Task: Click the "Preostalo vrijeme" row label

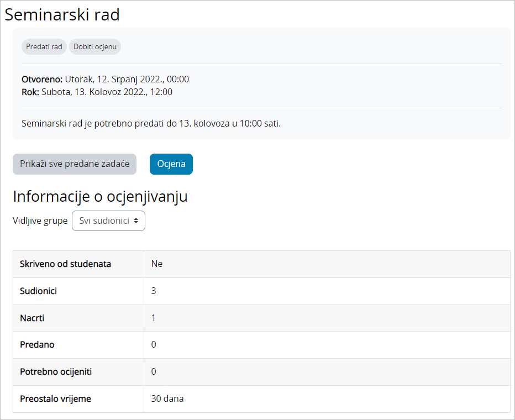Action: pos(55,398)
